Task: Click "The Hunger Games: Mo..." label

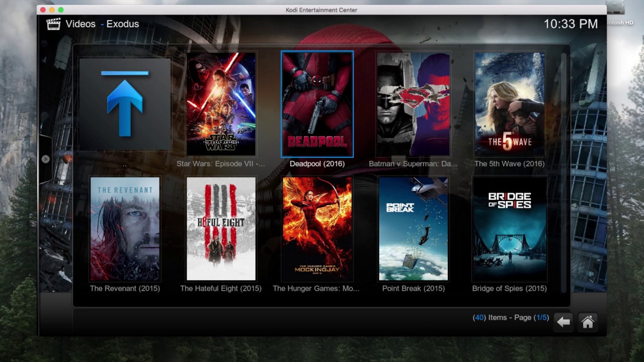Action: [x=316, y=289]
